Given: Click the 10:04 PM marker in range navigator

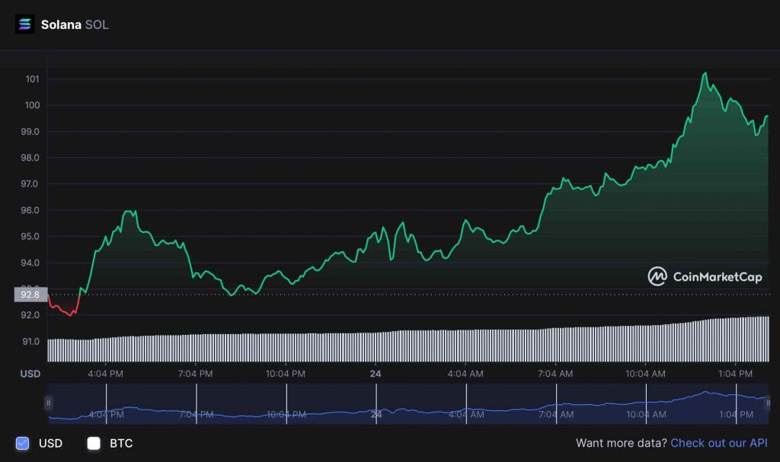Looking at the screenshot, I should [286, 413].
